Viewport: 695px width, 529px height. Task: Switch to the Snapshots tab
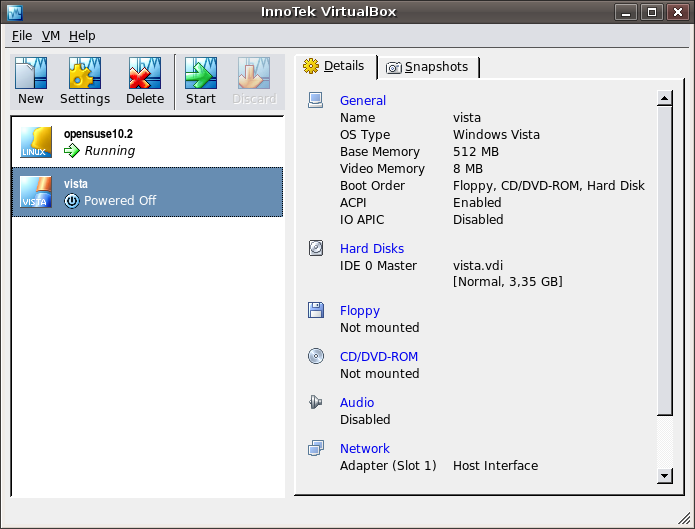point(427,67)
